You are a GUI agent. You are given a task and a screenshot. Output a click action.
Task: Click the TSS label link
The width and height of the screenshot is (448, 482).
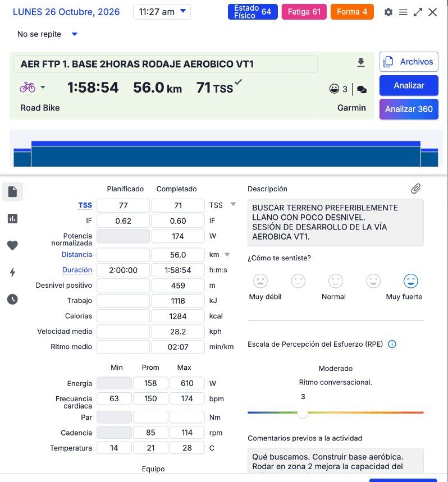click(85, 205)
